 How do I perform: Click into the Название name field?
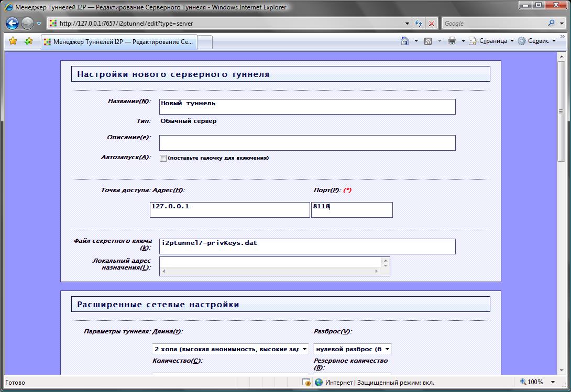pos(307,107)
